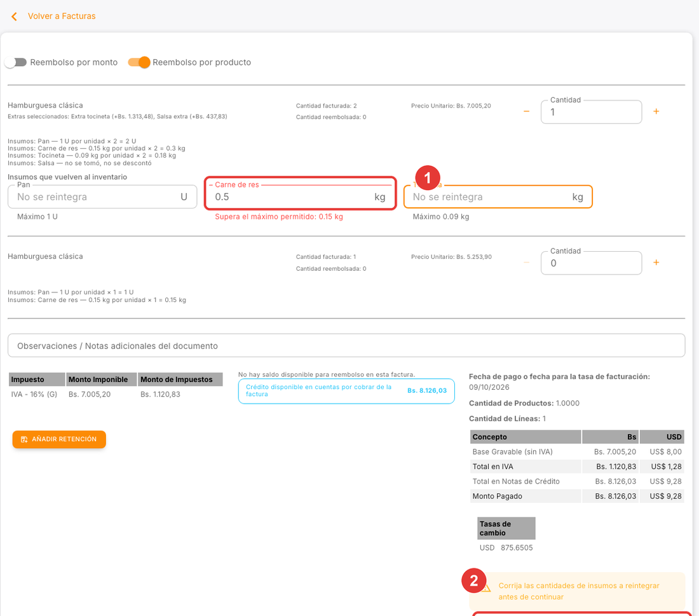Select the Crédito disponible en cuentas por cobrar box
The height and width of the screenshot is (616, 699).
click(x=346, y=391)
